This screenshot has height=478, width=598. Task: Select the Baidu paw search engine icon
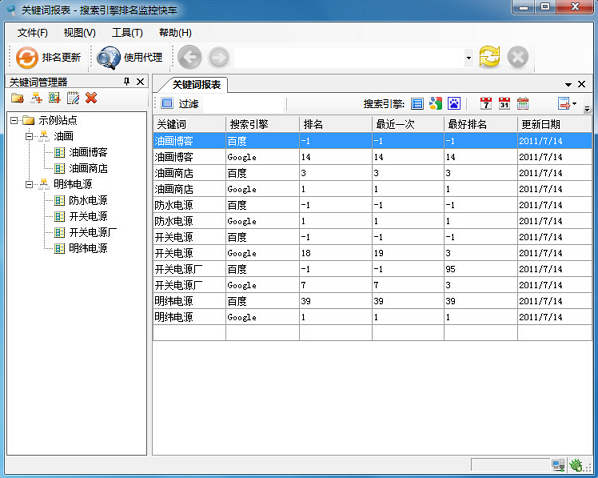click(454, 103)
